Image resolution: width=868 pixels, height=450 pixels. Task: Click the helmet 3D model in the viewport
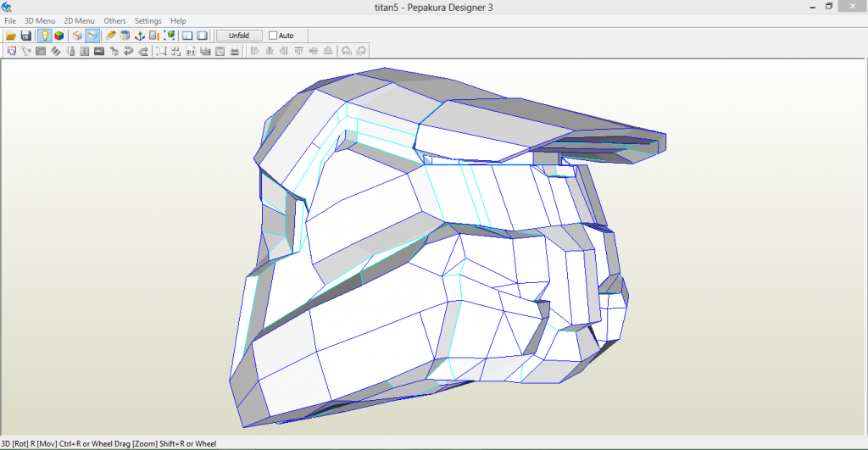[431, 249]
